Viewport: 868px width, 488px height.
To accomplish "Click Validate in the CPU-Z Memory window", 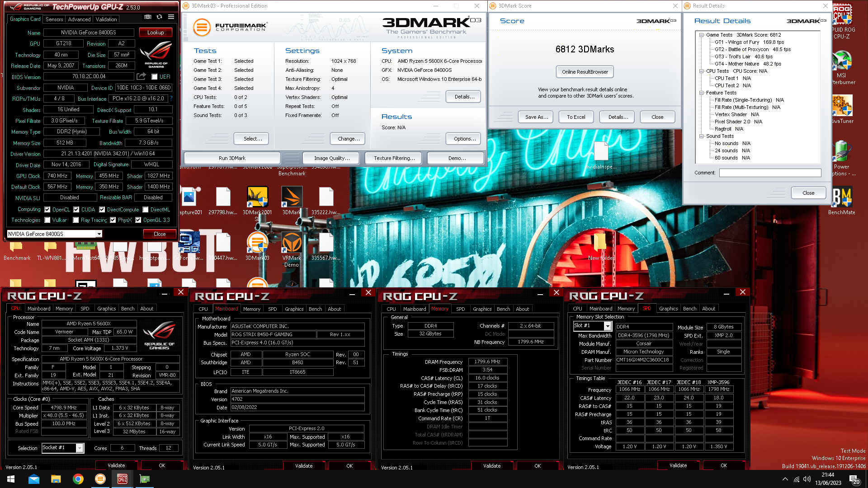I will tap(492, 465).
